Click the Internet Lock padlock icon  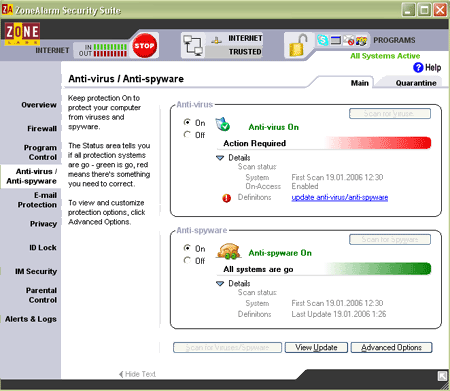[x=298, y=45]
